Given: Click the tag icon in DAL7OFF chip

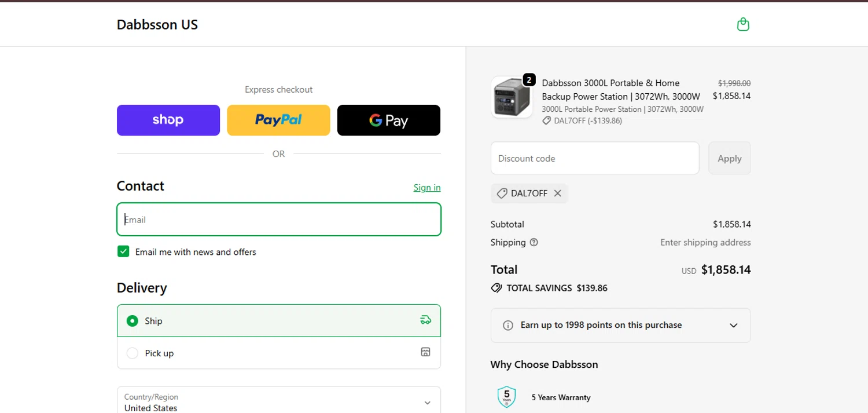Looking at the screenshot, I should click(x=502, y=193).
